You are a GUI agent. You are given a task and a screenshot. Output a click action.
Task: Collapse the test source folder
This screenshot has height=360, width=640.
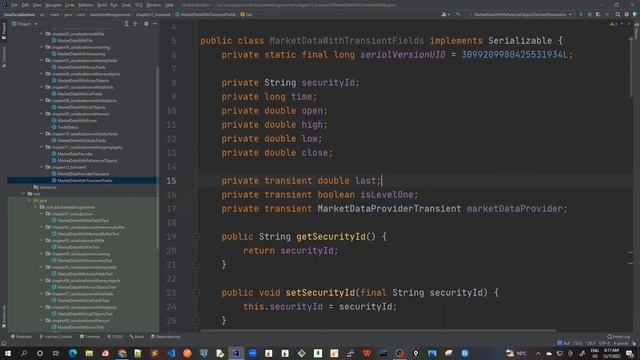[24, 194]
